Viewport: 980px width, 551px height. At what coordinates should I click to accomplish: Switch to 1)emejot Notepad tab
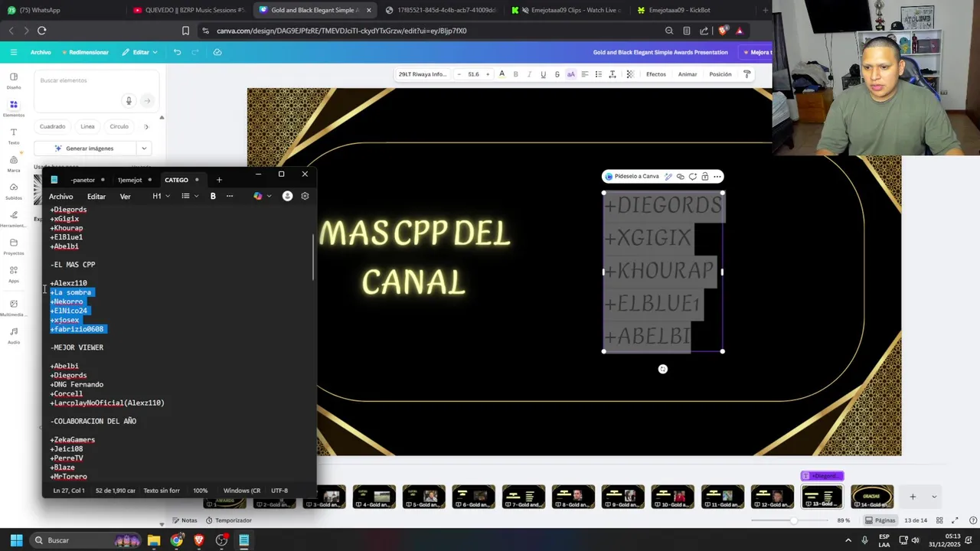(x=129, y=180)
